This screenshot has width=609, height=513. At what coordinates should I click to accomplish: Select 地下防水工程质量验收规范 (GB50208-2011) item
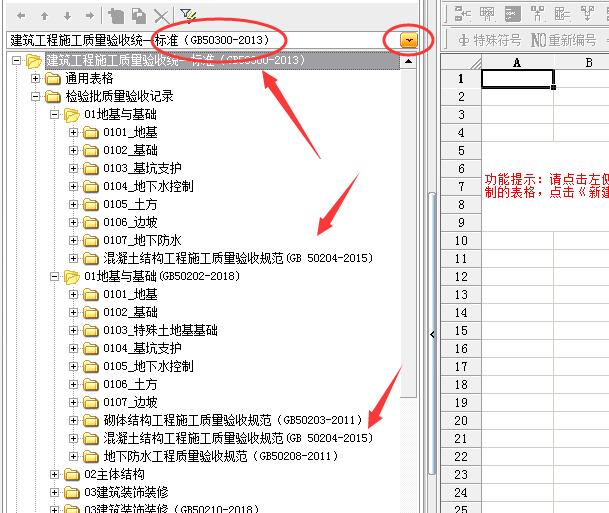click(x=232, y=456)
